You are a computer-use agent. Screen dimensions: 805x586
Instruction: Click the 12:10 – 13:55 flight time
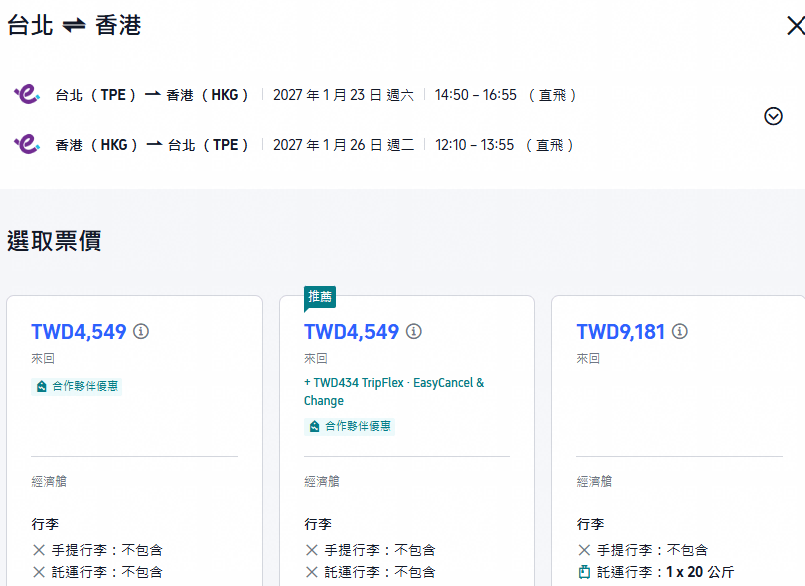(474, 145)
